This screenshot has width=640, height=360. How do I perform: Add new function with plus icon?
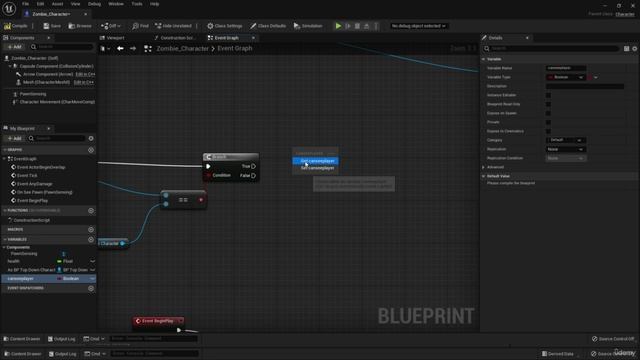pyautogui.click(x=91, y=211)
